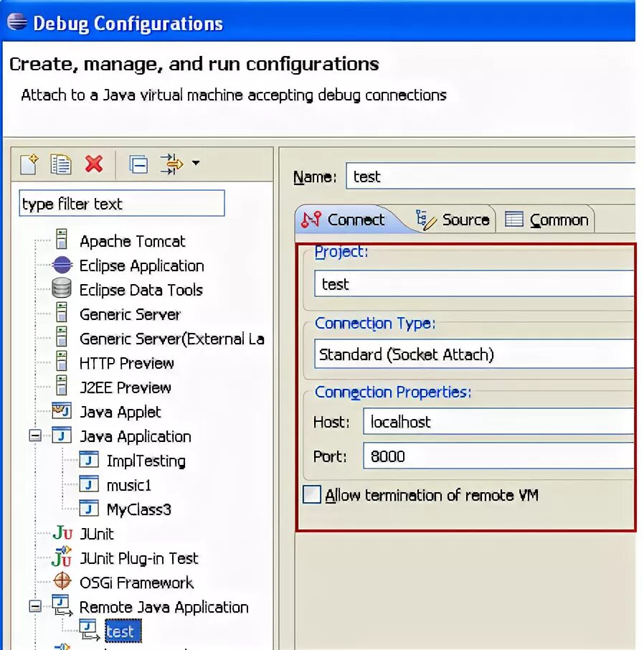This screenshot has height=650, width=644.
Task: Open the filter options dropdown arrow
Action: pos(196,163)
